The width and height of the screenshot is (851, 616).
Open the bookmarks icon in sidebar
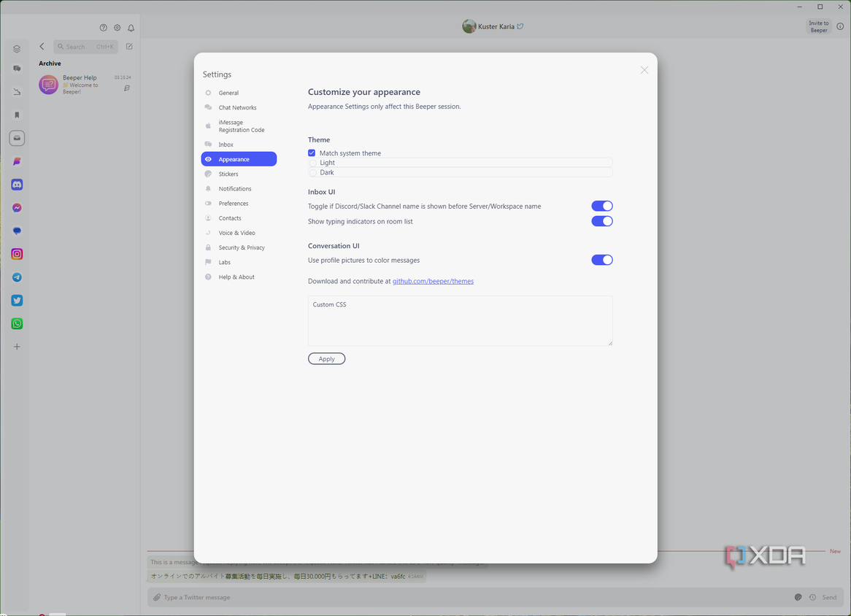[x=17, y=115]
